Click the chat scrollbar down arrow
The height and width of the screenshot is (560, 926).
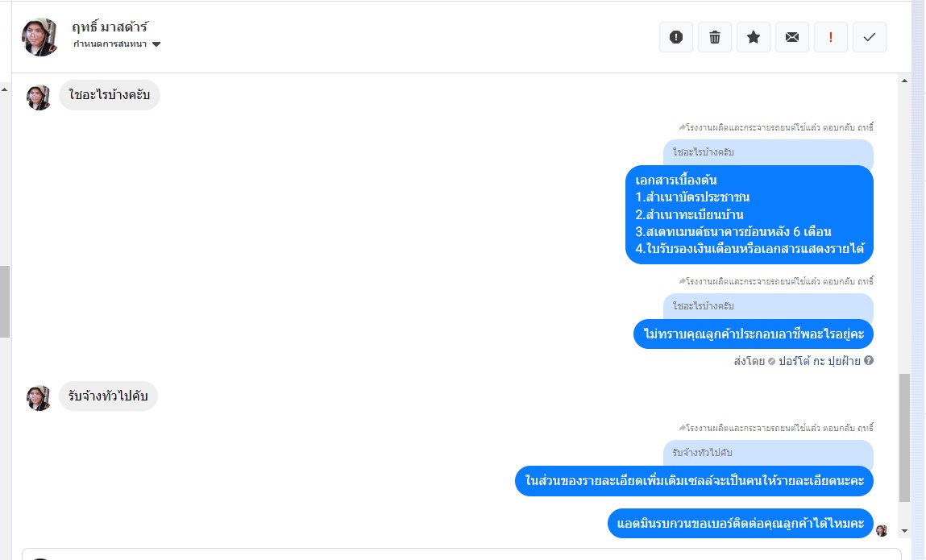(x=904, y=531)
